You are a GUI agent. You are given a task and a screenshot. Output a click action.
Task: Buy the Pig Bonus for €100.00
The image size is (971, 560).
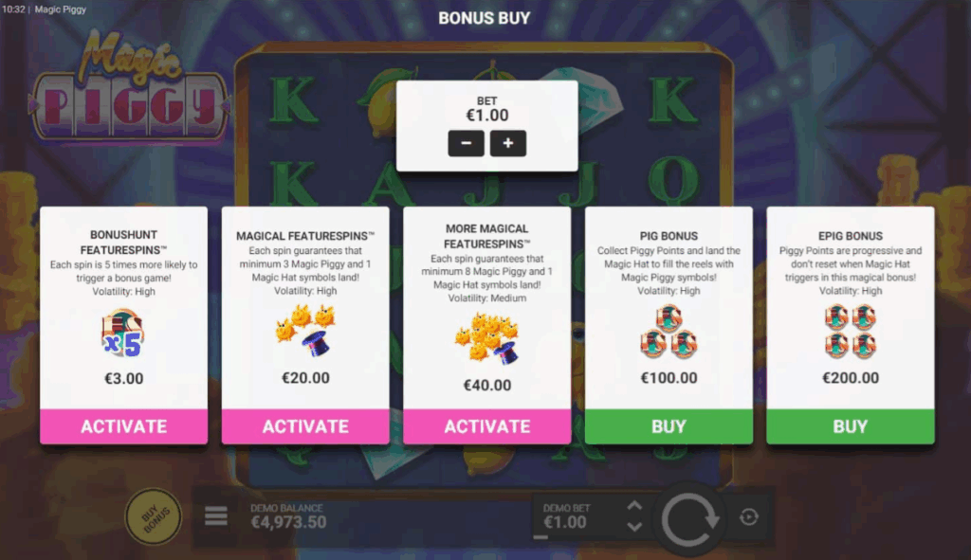coord(669,426)
